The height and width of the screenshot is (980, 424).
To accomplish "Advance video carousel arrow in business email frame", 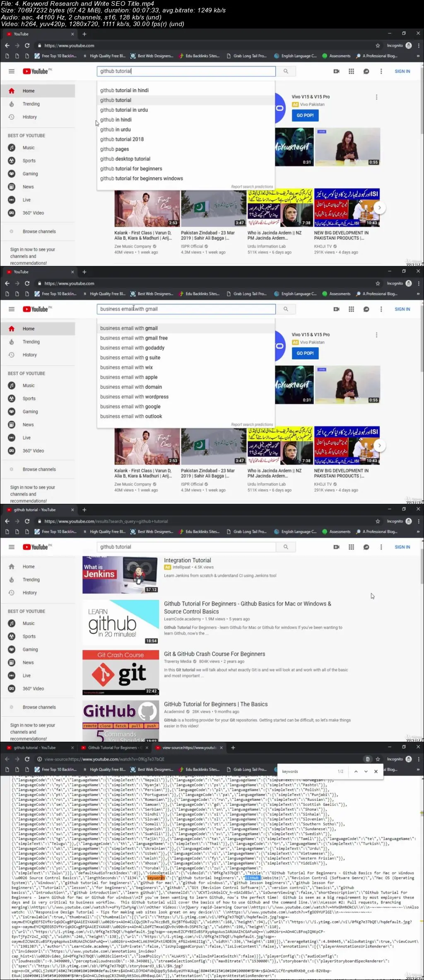I will [x=379, y=446].
